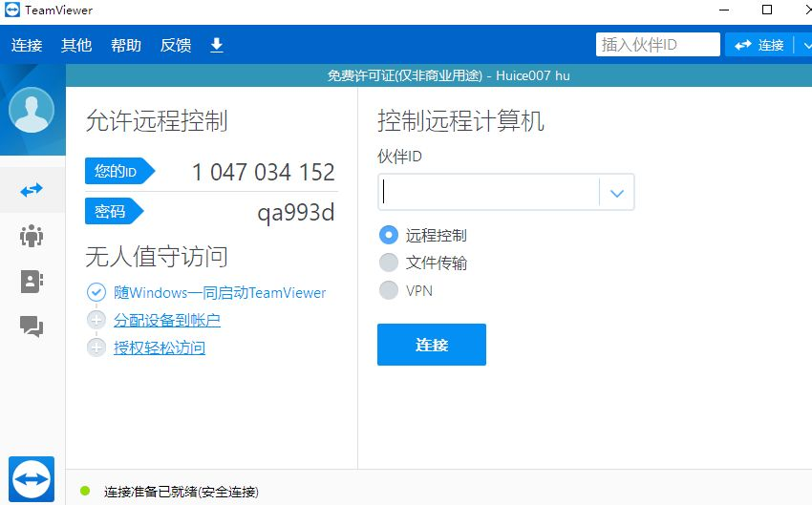Open the 其他 menu

[x=76, y=45]
